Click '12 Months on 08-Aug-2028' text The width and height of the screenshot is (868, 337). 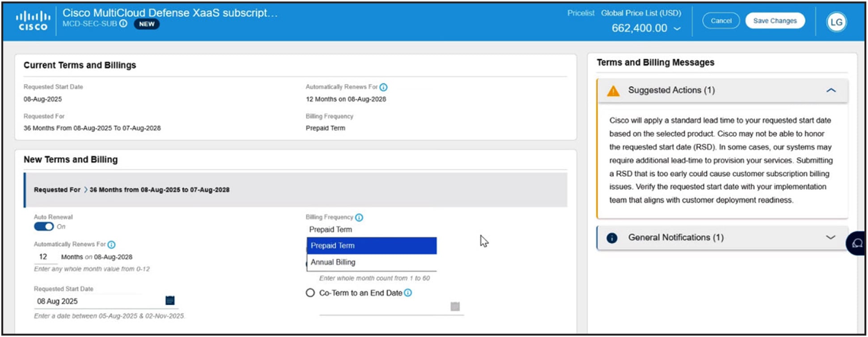click(346, 99)
